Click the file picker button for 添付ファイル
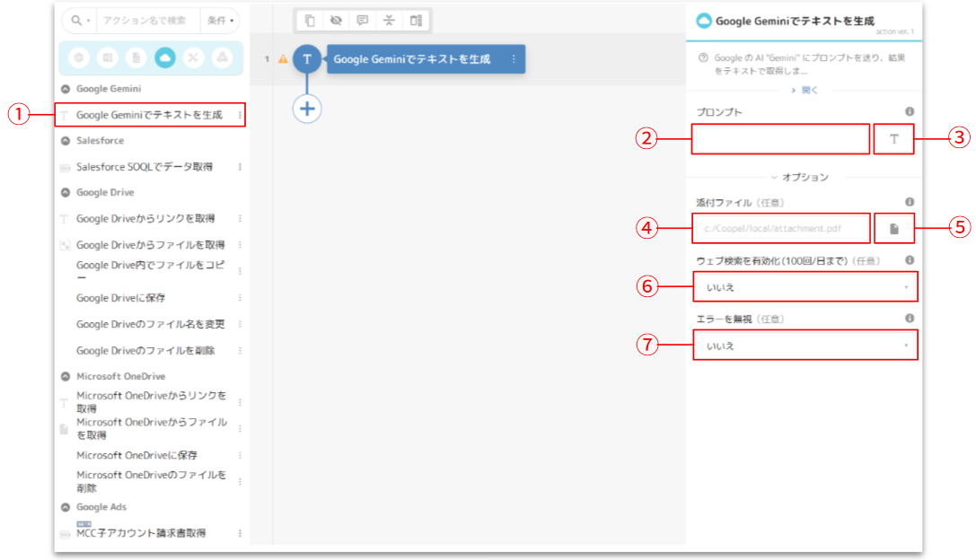Viewport: 976px width, 560px height. tap(894, 228)
